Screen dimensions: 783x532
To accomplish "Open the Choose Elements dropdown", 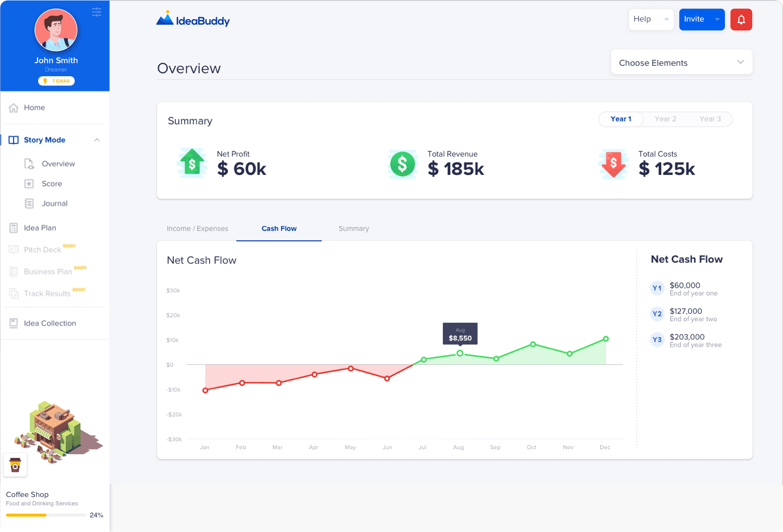I will pos(681,63).
